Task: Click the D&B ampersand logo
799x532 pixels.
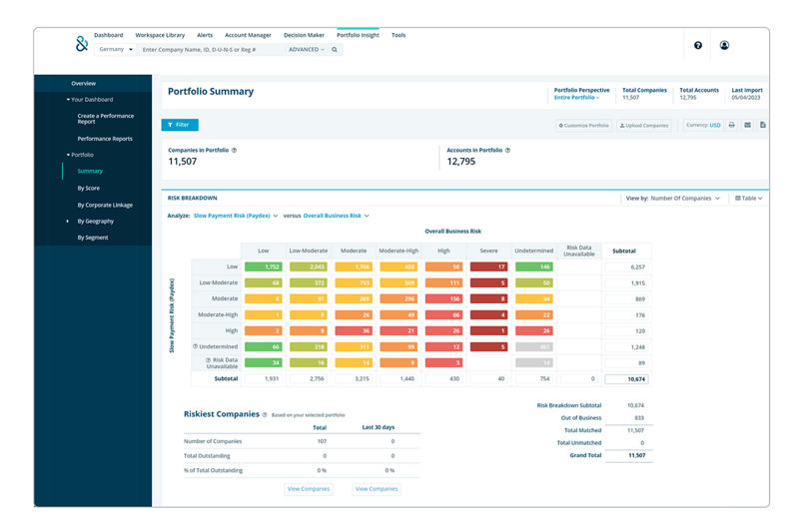Action: tap(82, 43)
